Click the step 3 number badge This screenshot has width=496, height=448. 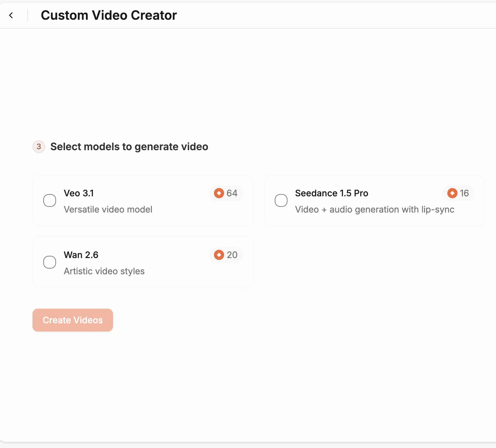tap(39, 147)
